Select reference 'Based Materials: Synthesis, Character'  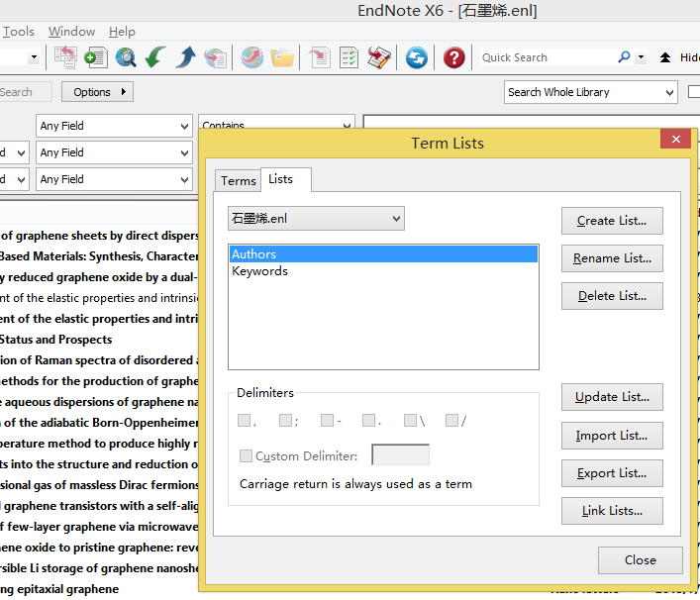[x=99, y=256]
